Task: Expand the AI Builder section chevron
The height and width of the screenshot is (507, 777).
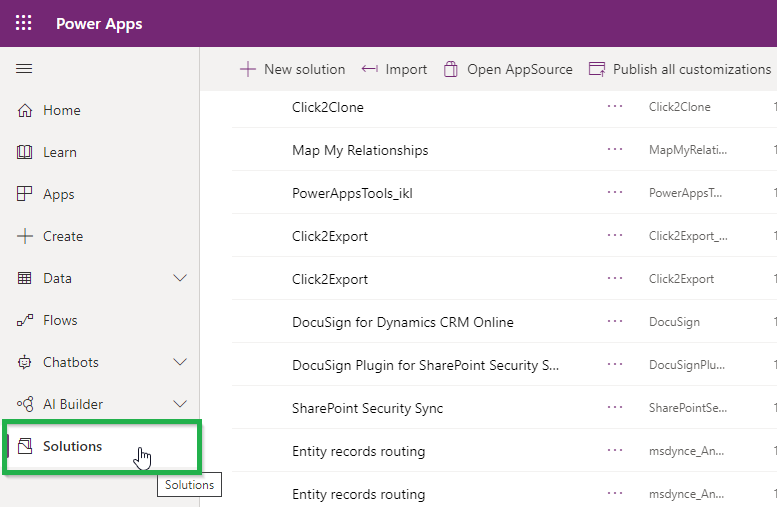Action: [180, 404]
